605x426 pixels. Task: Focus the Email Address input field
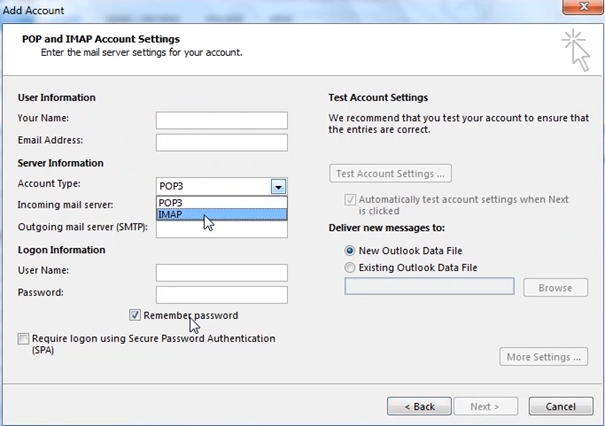pos(222,142)
